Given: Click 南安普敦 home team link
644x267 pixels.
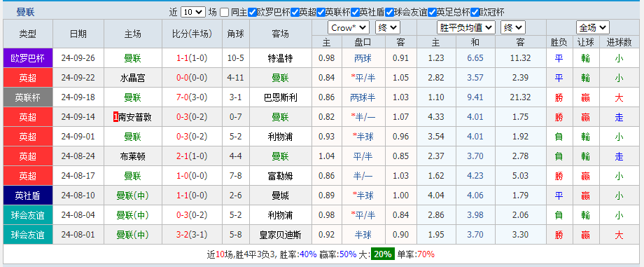Looking at the screenshot, I should point(135,117).
